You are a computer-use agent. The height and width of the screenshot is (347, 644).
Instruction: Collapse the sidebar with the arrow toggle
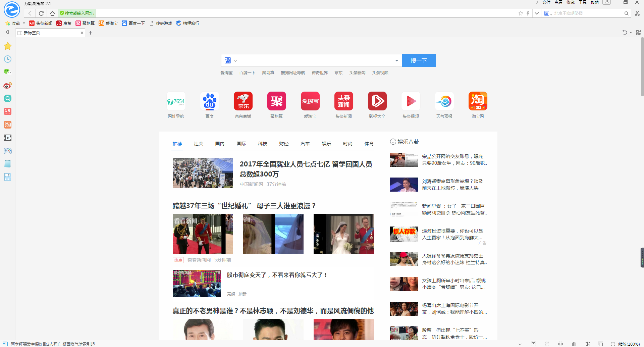click(x=7, y=32)
